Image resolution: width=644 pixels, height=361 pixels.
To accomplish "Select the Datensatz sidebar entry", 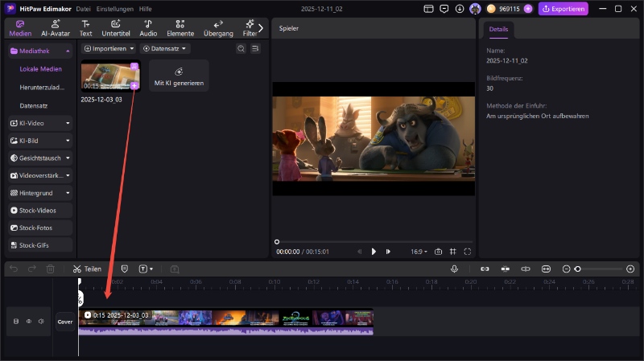I will [34, 105].
